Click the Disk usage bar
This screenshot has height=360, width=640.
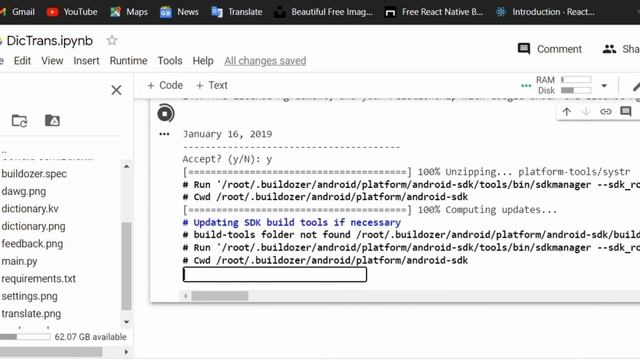[576, 90]
